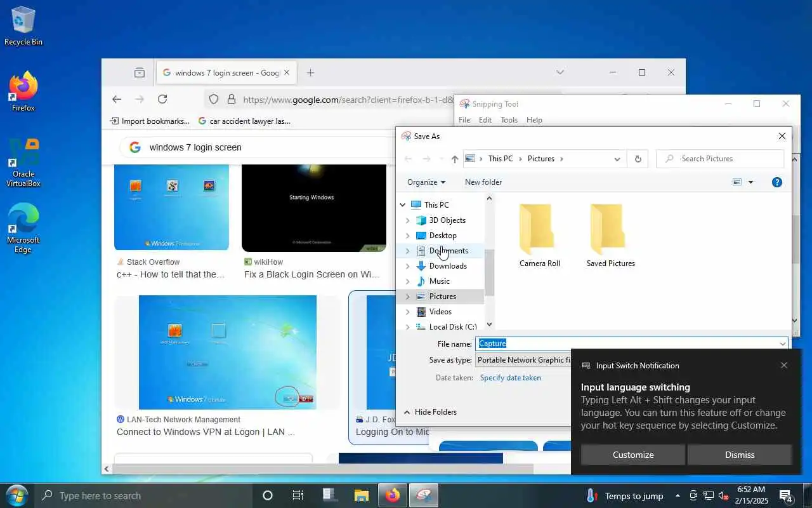Click Specify date taken link
This screenshot has width=812, height=508.
511,378
